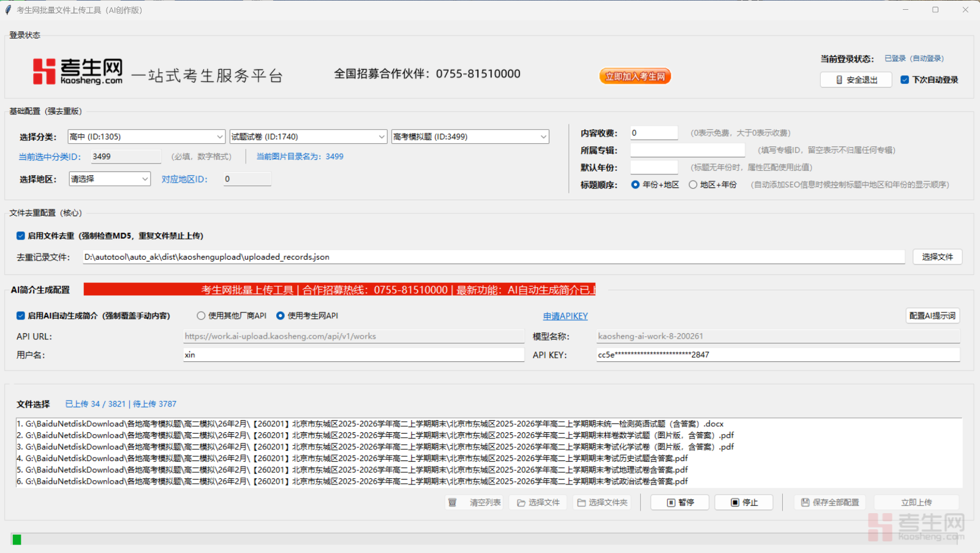Click the orange 立即加入考生网 button

[635, 77]
